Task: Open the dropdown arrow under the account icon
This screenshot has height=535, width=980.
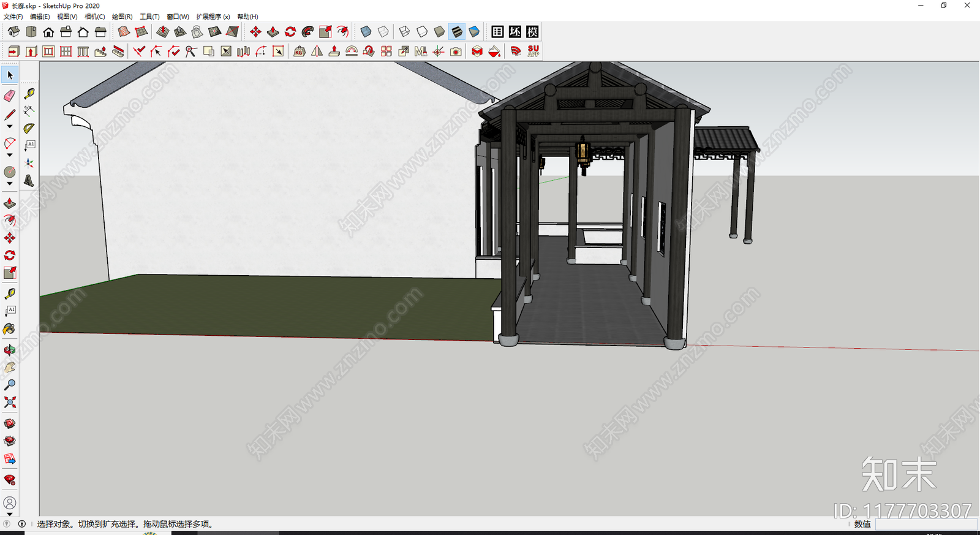Action: pos(10,514)
